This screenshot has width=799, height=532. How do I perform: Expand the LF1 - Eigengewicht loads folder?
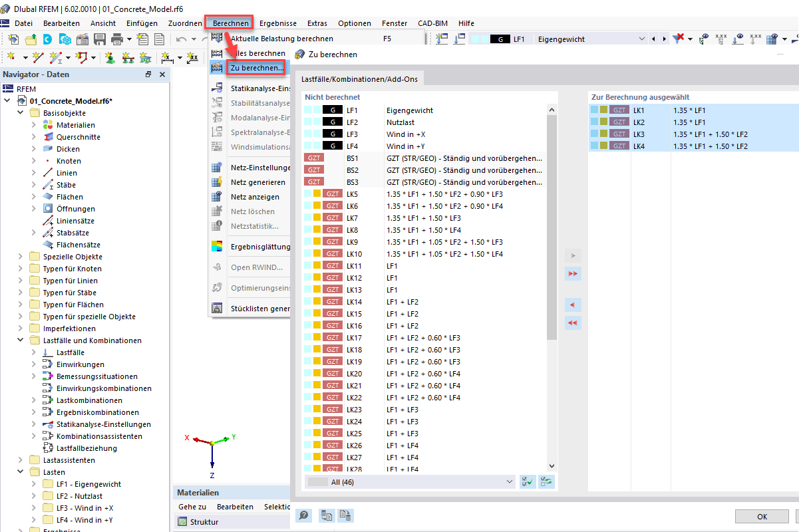[x=34, y=484]
